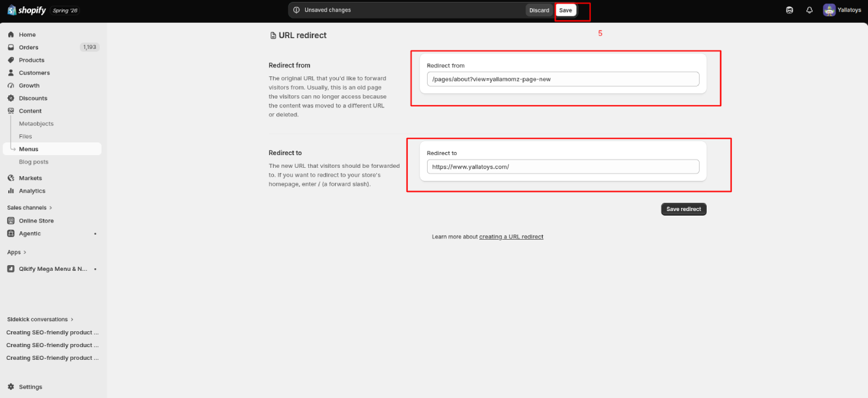
Task: Open the Yallatoys account avatar
Action: point(829,10)
